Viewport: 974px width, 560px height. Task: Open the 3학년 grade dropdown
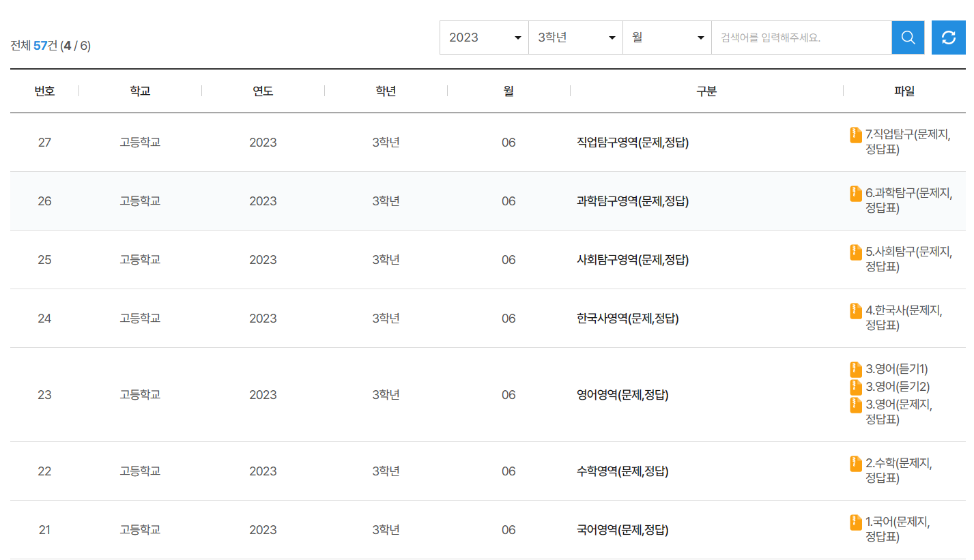pos(575,38)
